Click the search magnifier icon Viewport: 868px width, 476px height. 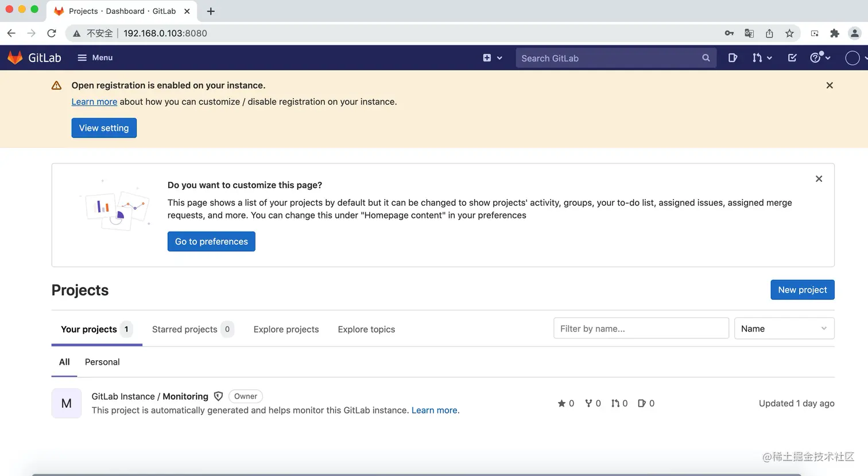point(706,58)
